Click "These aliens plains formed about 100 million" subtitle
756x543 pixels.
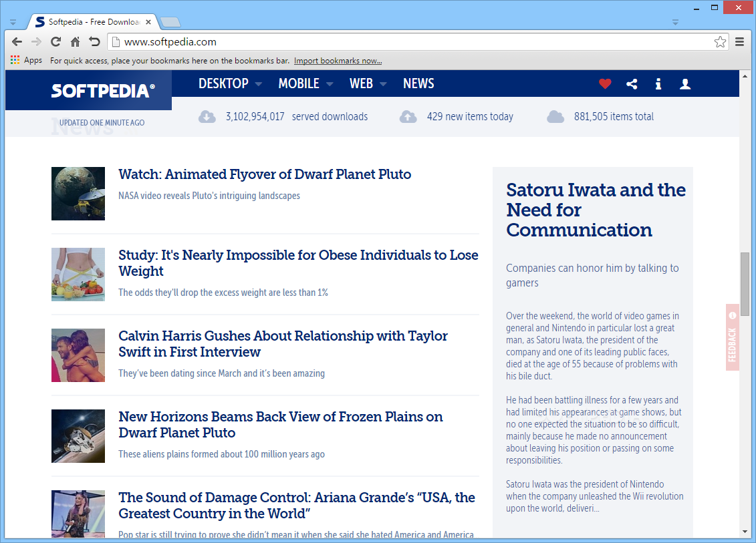(x=222, y=454)
